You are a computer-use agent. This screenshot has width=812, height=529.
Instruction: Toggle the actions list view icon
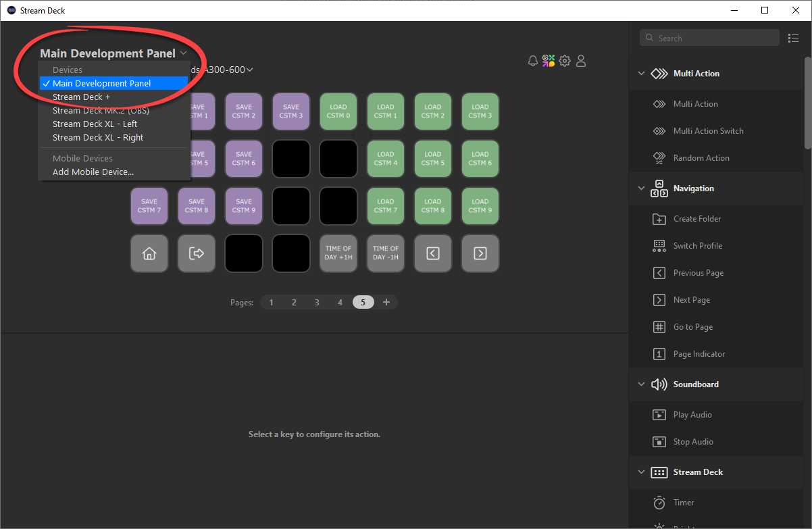coord(794,39)
